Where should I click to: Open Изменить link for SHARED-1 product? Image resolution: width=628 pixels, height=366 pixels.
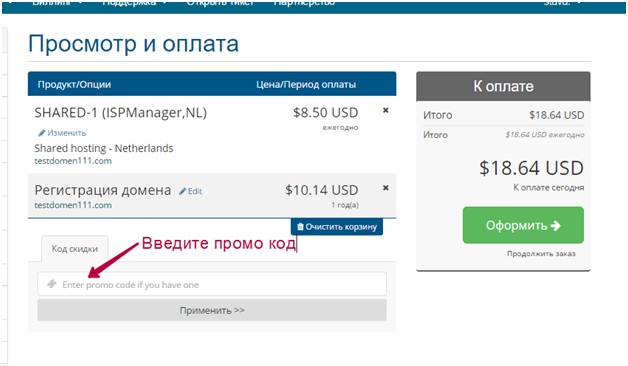pos(66,133)
